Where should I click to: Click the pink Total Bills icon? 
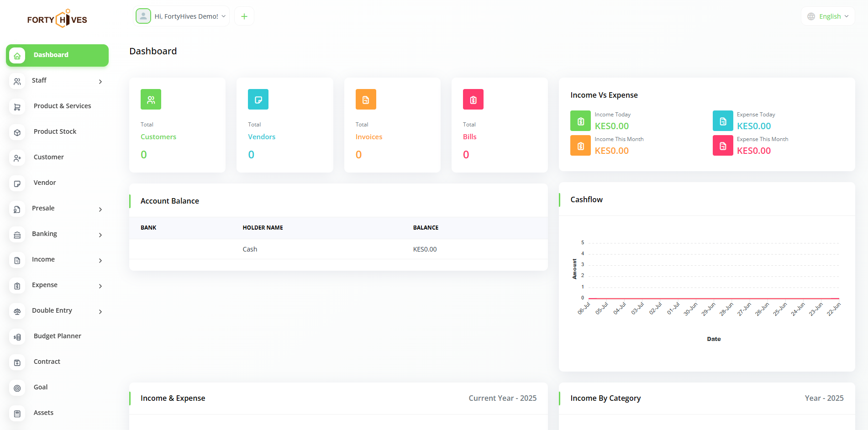click(x=473, y=100)
